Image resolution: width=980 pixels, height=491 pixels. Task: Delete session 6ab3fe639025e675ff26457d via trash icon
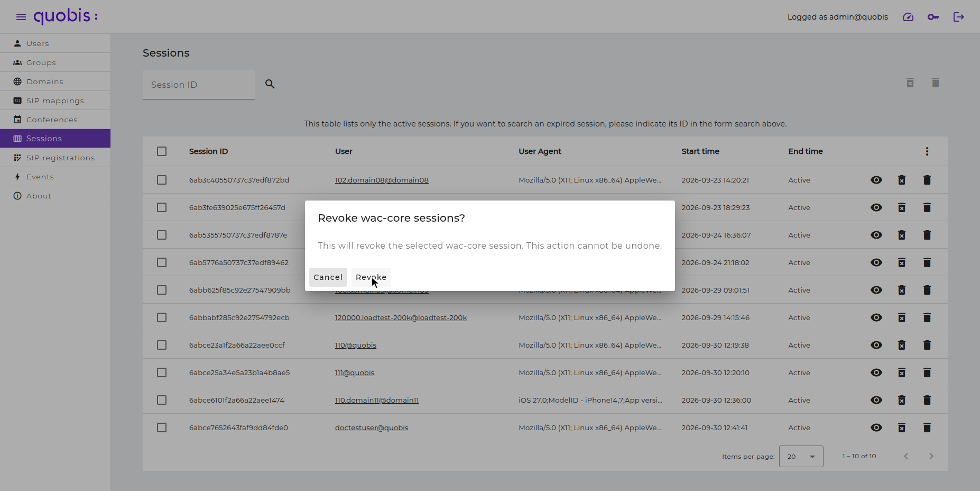(927, 207)
